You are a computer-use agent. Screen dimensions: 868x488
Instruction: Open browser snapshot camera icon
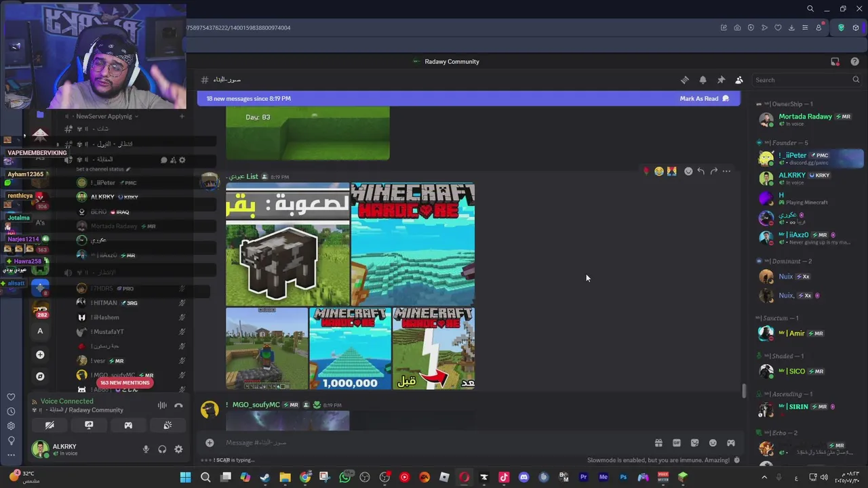tap(737, 28)
